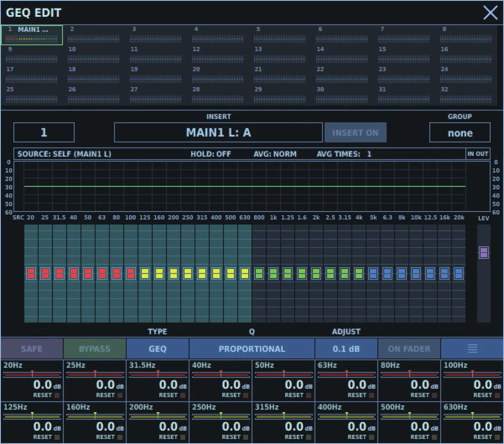Click the 5k blue fader knob

pyautogui.click(x=373, y=274)
